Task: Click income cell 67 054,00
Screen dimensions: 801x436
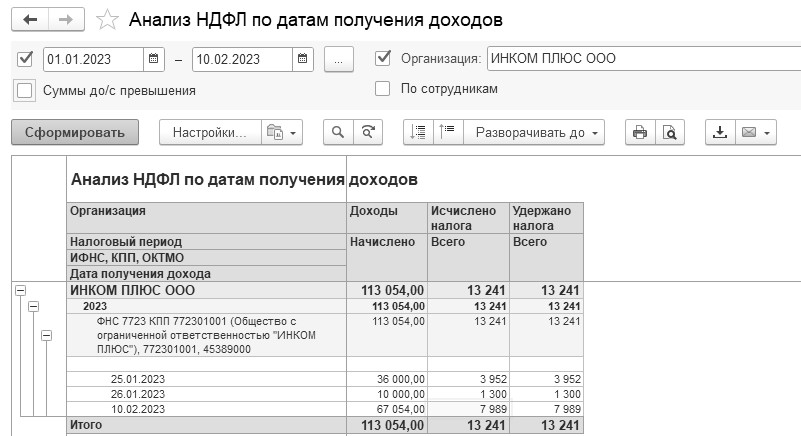Action: tap(387, 409)
